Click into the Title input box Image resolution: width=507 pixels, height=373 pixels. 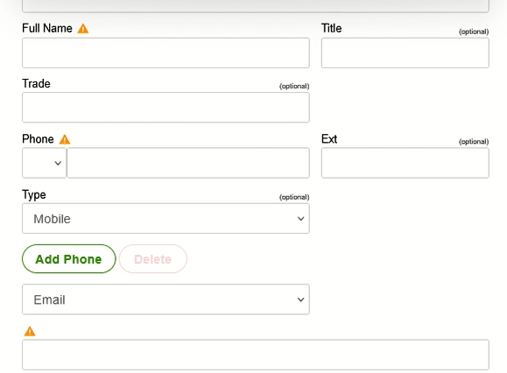[405, 53]
